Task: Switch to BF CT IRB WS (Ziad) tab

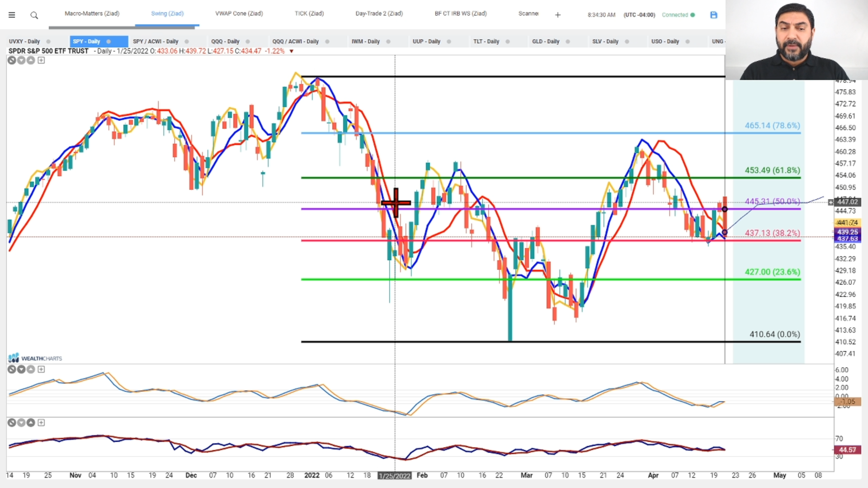Action: (x=461, y=14)
